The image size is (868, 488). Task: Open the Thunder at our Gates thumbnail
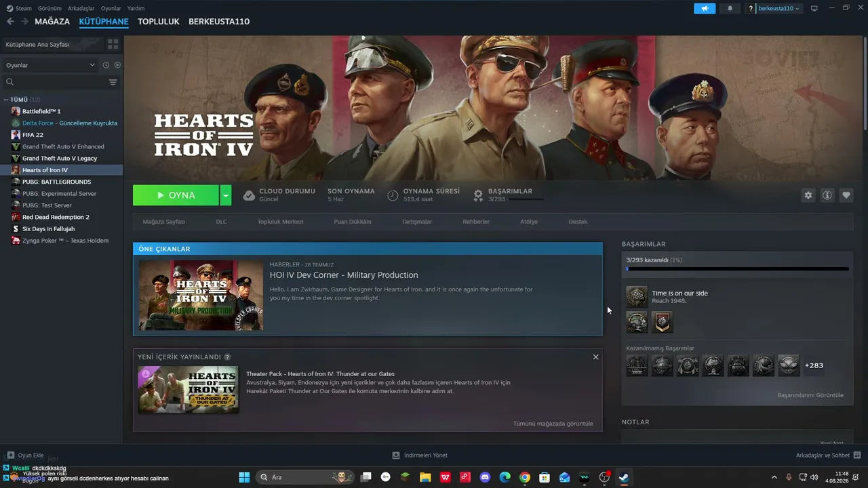click(189, 390)
